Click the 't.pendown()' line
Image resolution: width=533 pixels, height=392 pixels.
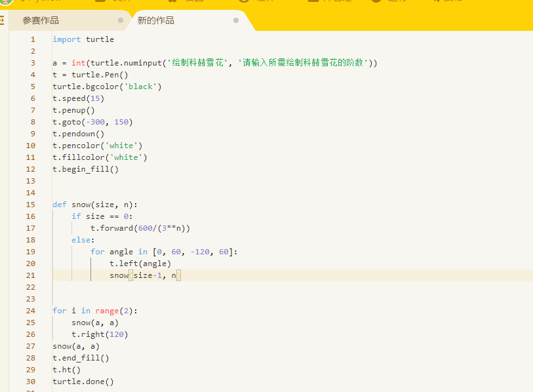(x=79, y=134)
